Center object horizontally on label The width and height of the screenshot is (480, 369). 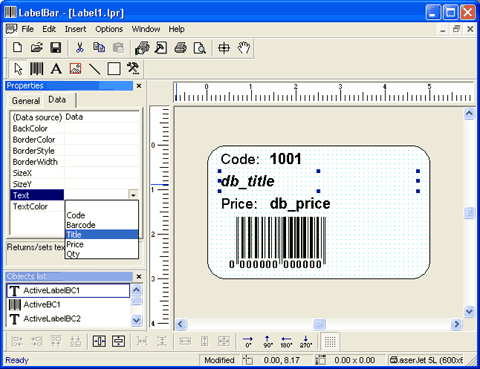point(99,341)
